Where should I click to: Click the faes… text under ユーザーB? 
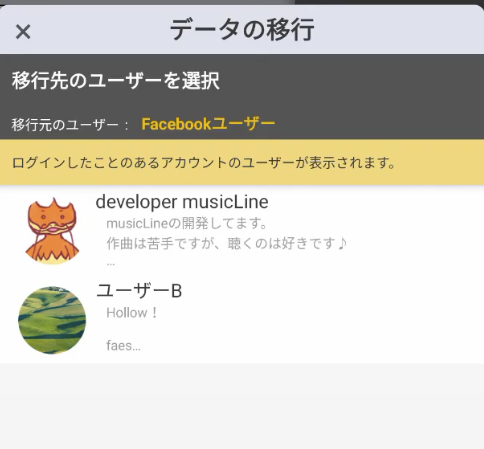pyautogui.click(x=123, y=346)
